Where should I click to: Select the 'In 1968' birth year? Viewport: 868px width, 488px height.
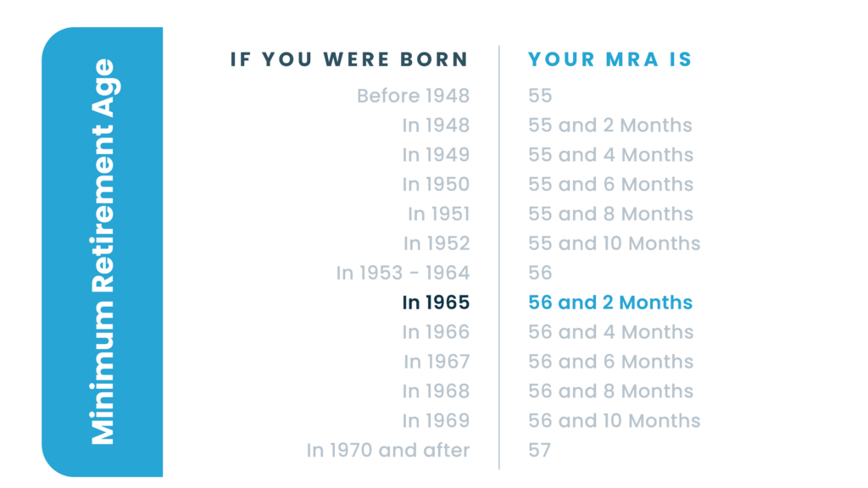[436, 391]
